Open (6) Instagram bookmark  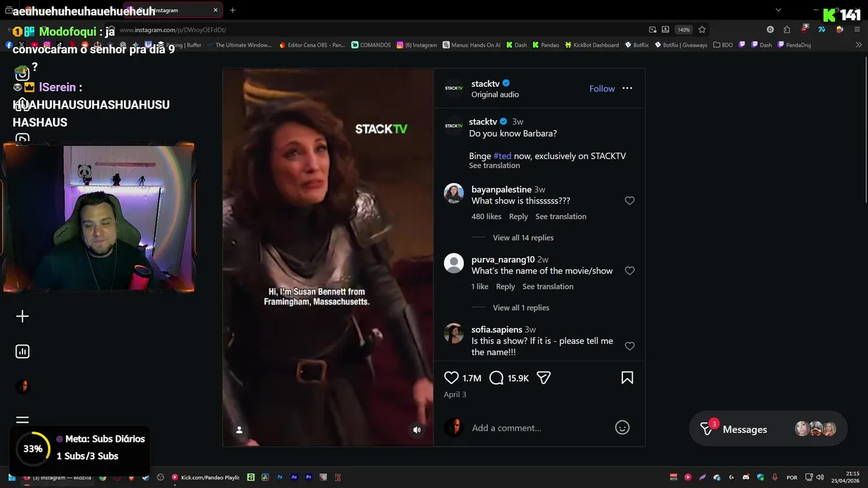click(x=416, y=45)
